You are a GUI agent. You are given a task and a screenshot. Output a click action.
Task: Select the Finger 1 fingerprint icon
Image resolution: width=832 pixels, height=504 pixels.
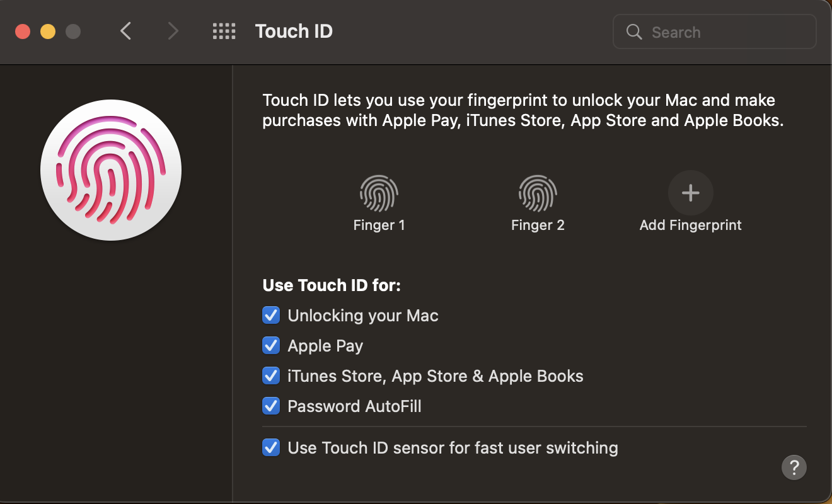click(379, 193)
